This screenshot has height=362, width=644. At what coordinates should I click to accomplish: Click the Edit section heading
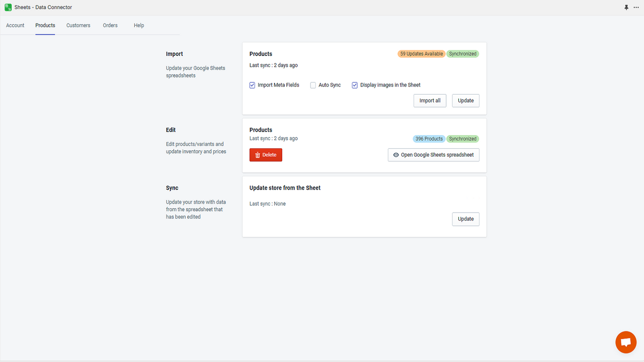(171, 130)
